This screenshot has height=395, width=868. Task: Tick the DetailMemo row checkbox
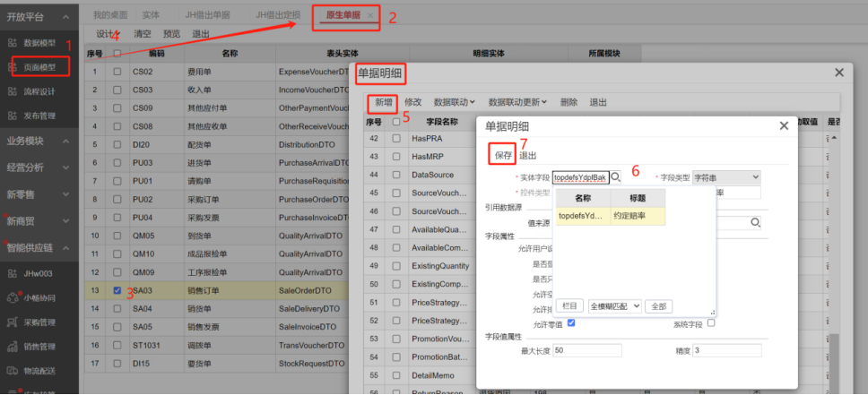click(x=396, y=375)
